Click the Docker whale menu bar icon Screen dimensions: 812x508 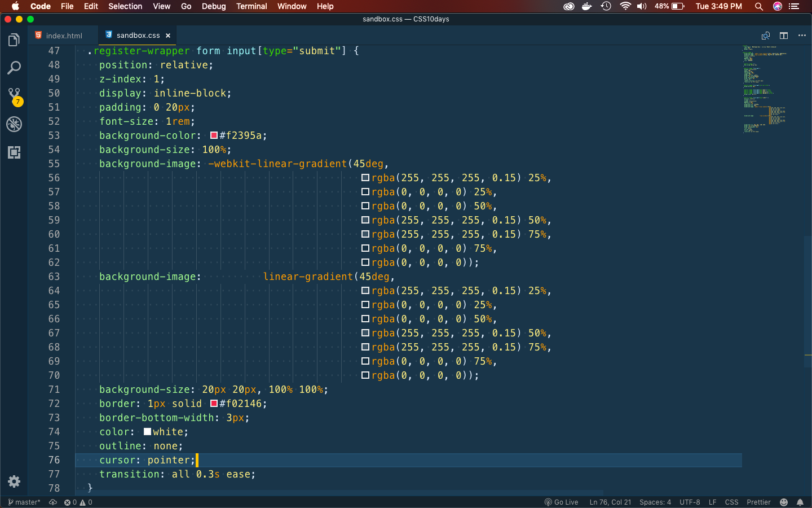(x=587, y=6)
